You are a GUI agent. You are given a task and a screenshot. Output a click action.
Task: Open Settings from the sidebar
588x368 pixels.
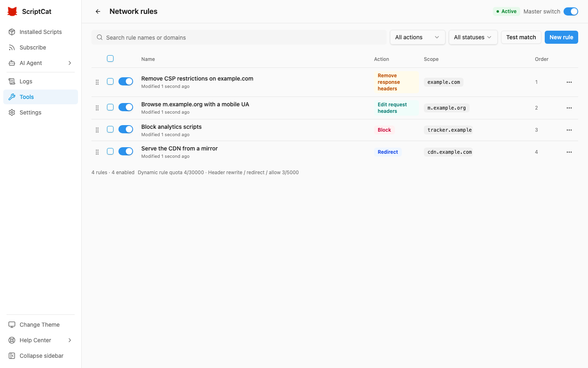point(40,112)
